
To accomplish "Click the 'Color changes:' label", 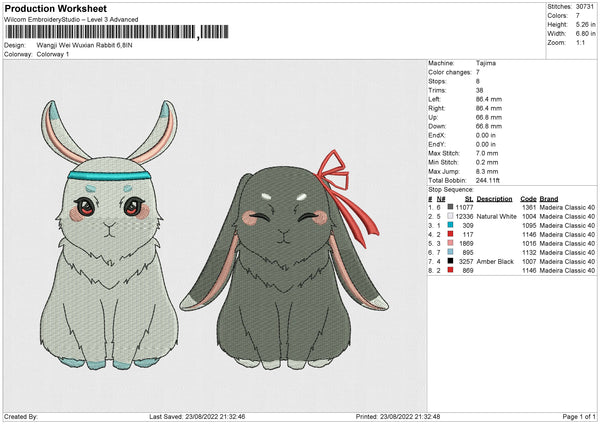I will (x=450, y=72).
